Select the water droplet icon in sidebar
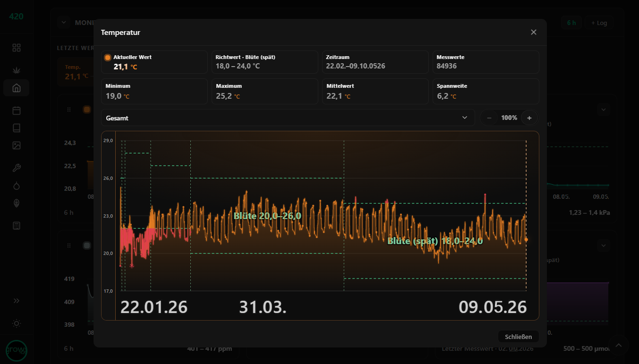The image size is (639, 364). pyautogui.click(x=17, y=186)
